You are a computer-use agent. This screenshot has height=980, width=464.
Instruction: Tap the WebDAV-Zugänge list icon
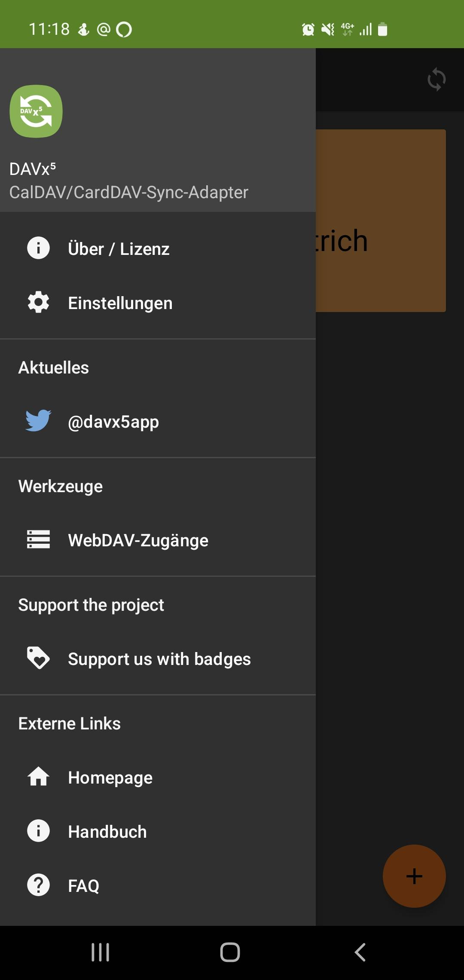[38, 539]
